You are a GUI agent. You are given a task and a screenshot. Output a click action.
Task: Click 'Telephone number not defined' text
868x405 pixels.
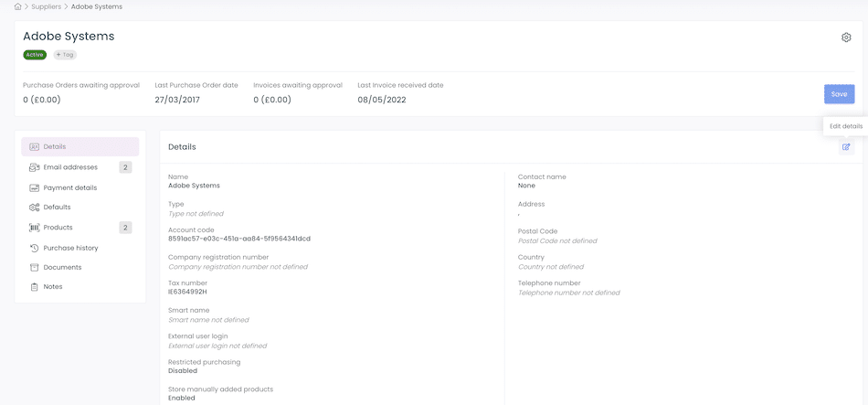[569, 293]
